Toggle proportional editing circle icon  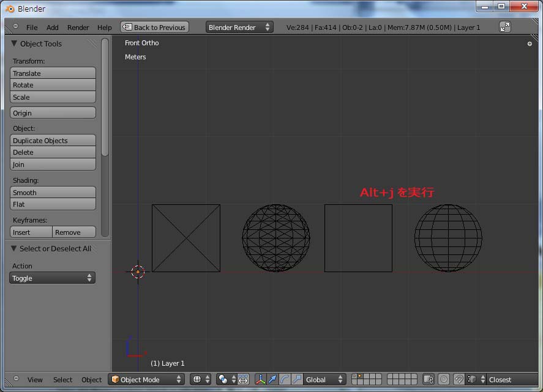pyautogui.click(x=444, y=380)
